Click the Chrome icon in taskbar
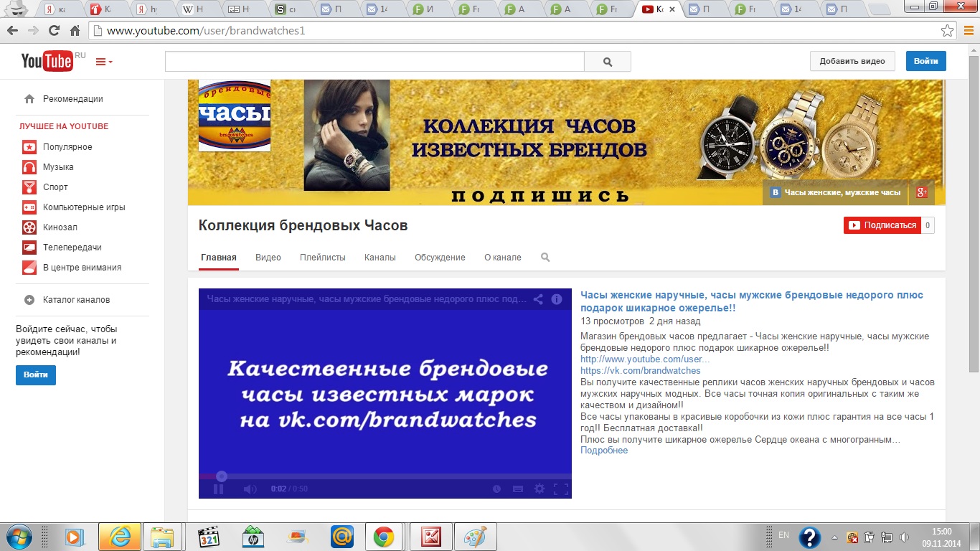The height and width of the screenshot is (551, 980). pos(383,536)
